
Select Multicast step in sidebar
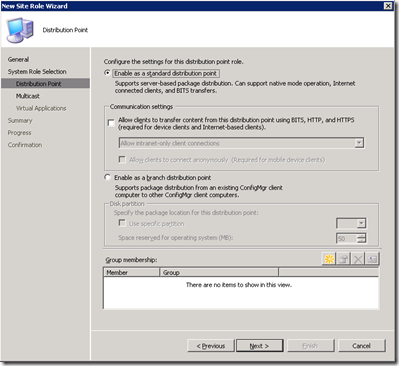pyautogui.click(x=28, y=96)
